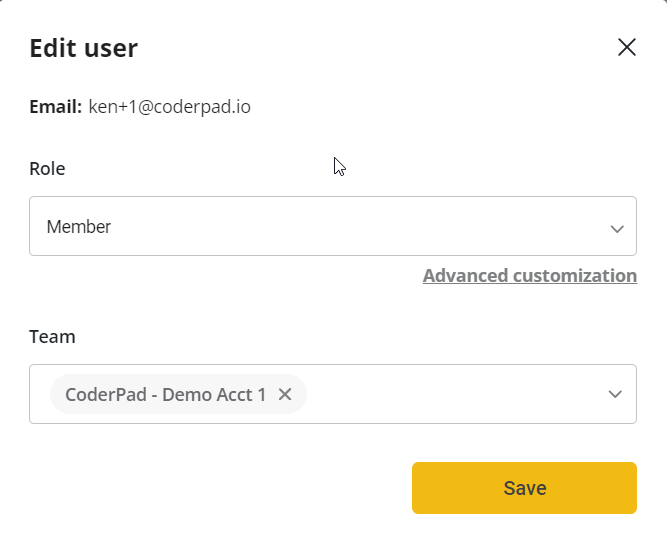Screen dimensions: 667x537
Task: Expand the Role dropdown chevron
Action: (617, 228)
